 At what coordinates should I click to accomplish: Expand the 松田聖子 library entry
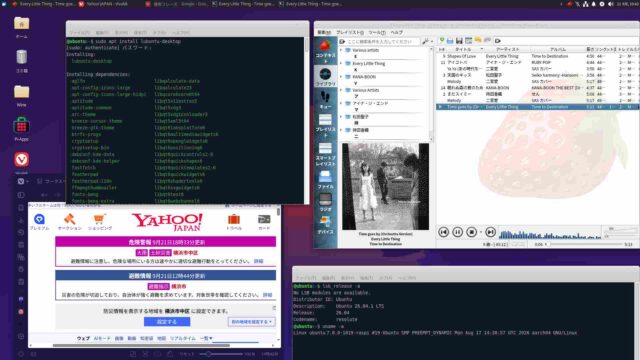[x=341, y=117]
